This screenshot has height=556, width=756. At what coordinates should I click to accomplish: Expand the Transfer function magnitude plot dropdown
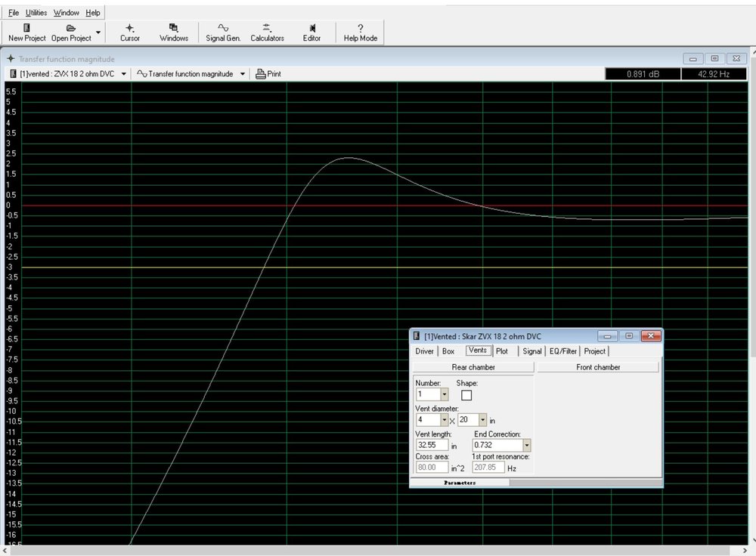pyautogui.click(x=243, y=74)
